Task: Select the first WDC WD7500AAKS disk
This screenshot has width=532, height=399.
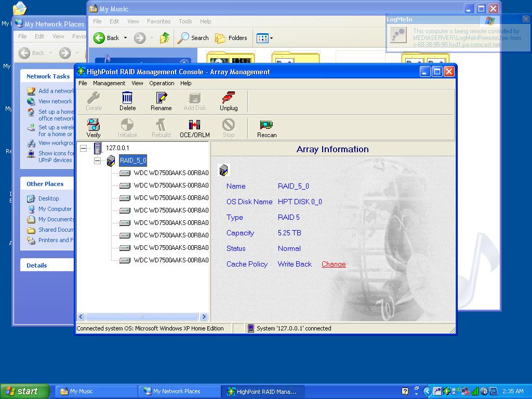Action: pos(170,173)
